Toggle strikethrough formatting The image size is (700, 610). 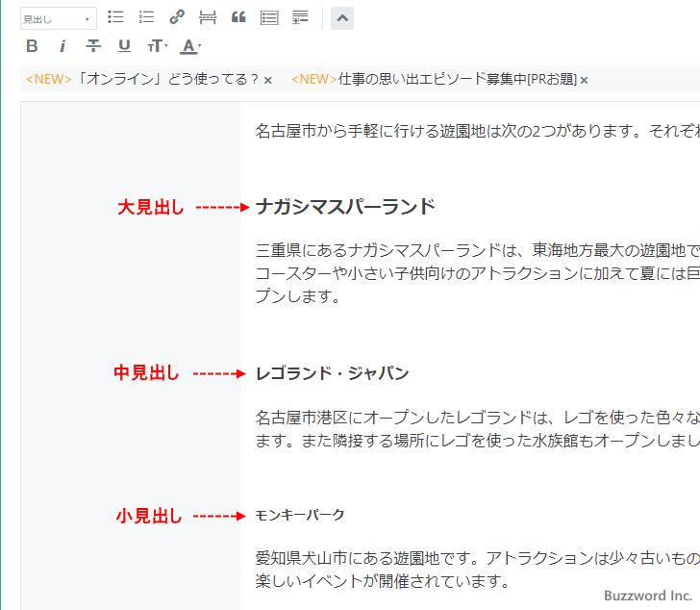click(93, 46)
